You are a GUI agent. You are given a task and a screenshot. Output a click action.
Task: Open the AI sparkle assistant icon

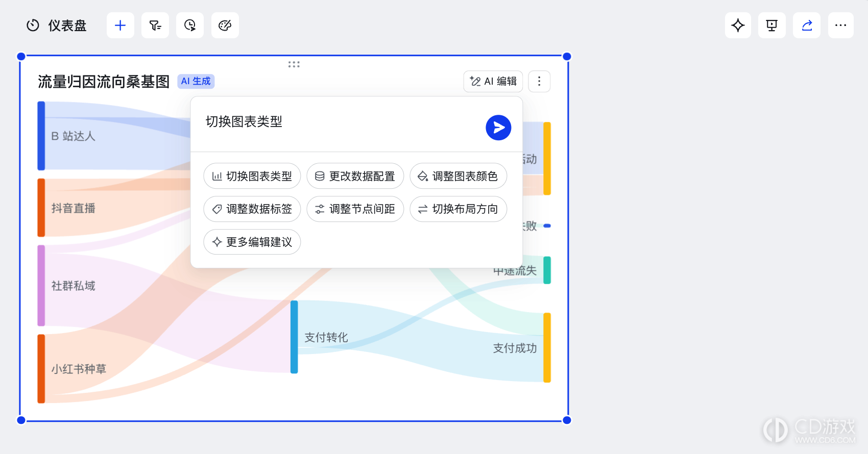(x=738, y=26)
